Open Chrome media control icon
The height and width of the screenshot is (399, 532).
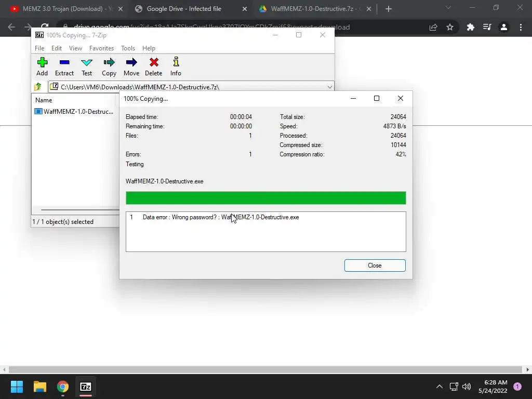[487, 27]
